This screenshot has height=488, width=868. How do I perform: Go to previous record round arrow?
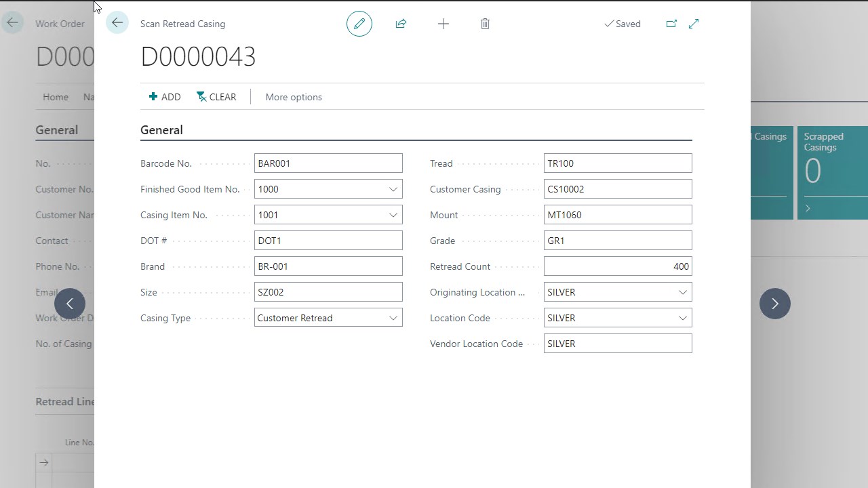[70, 304]
